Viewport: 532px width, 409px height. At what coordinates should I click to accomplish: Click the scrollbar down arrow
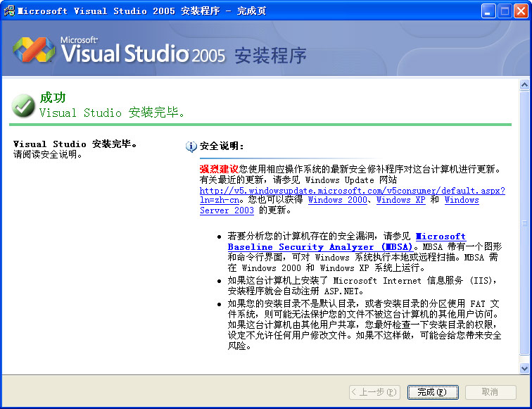(524, 368)
